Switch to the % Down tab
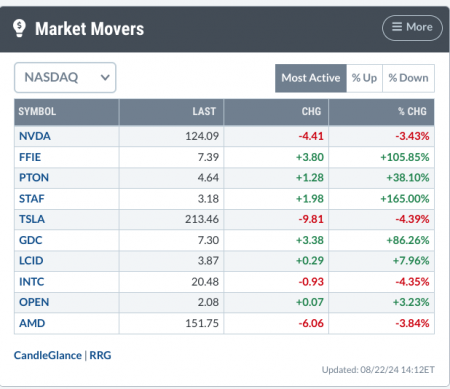 (x=408, y=78)
